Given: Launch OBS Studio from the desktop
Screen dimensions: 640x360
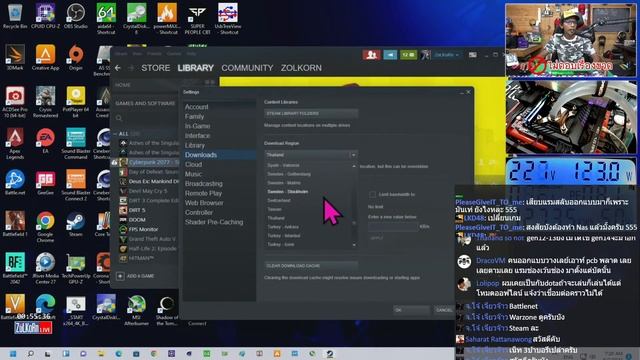Looking at the screenshot, I should pos(76,16).
